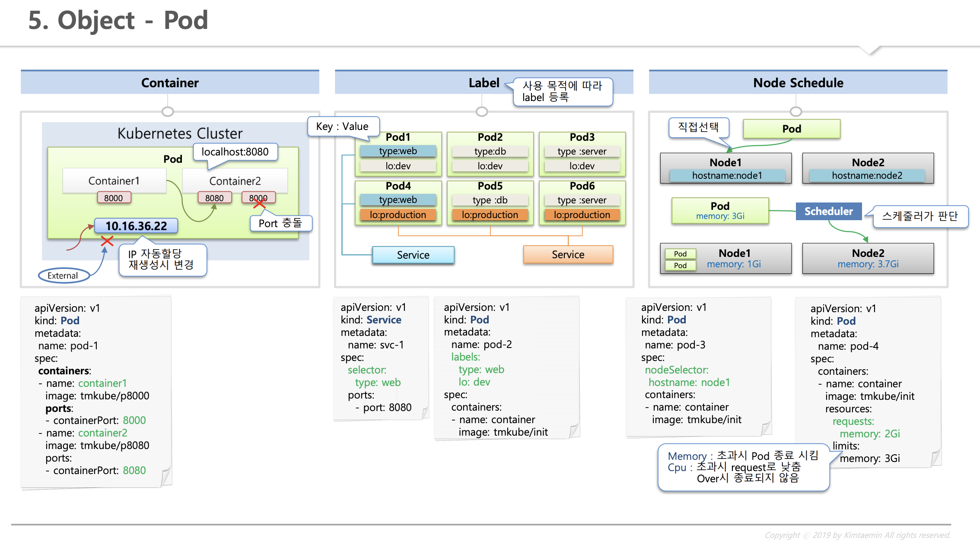Click memory: 3Gi under limits

[x=870, y=459]
